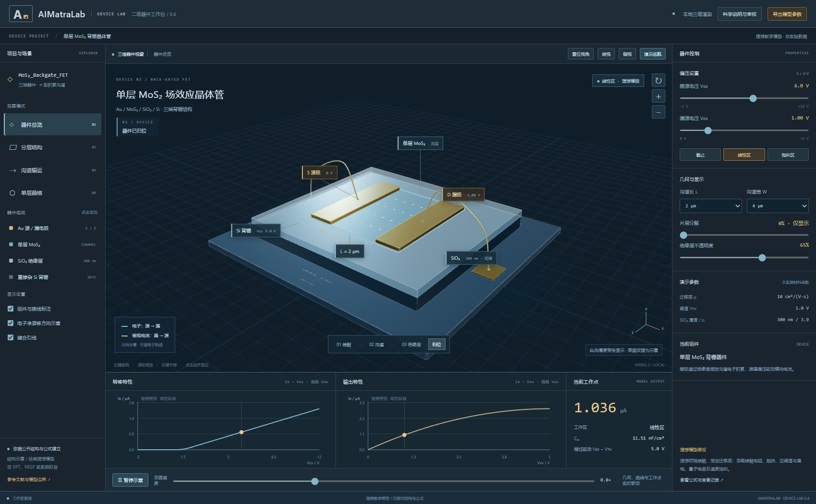
Task: Click the 归位 button in tour bar
Action: click(437, 344)
